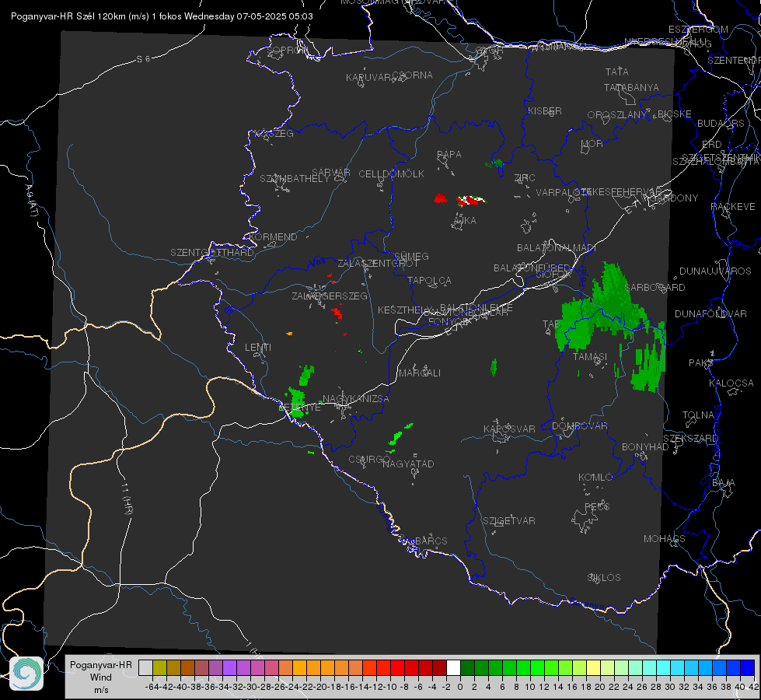Select the KOMLO label
The height and width of the screenshot is (700, 761).
(x=595, y=478)
